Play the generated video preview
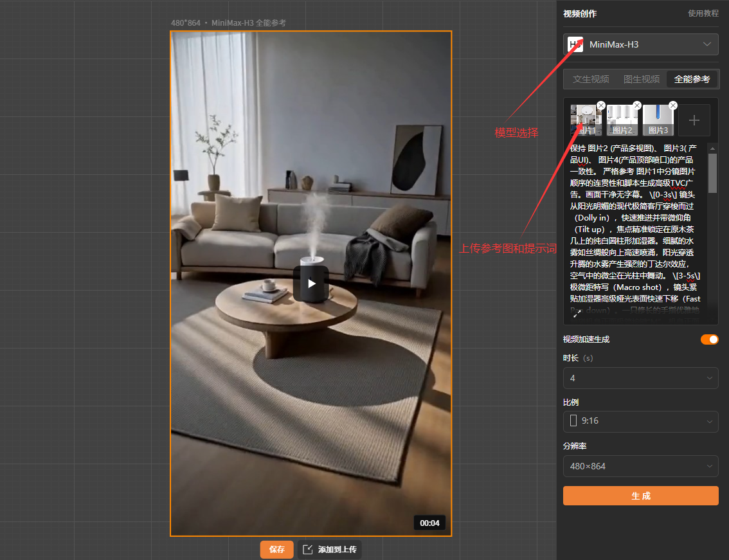Image resolution: width=729 pixels, height=560 pixels. click(311, 284)
